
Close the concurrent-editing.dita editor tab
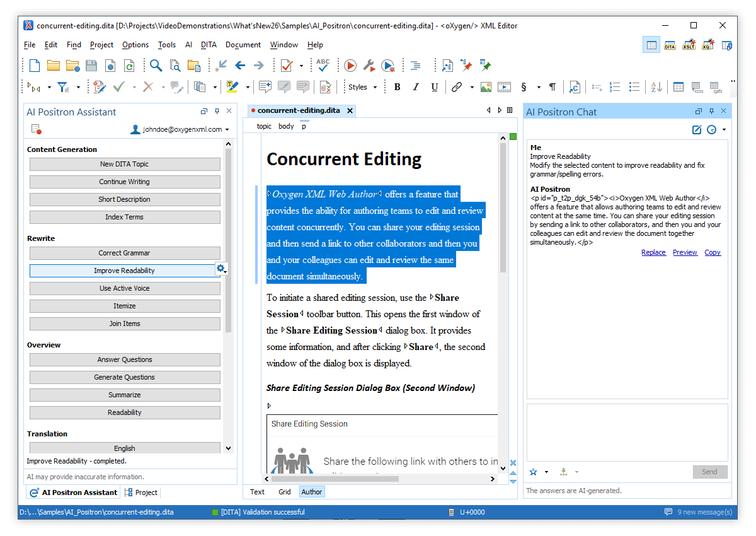click(350, 110)
